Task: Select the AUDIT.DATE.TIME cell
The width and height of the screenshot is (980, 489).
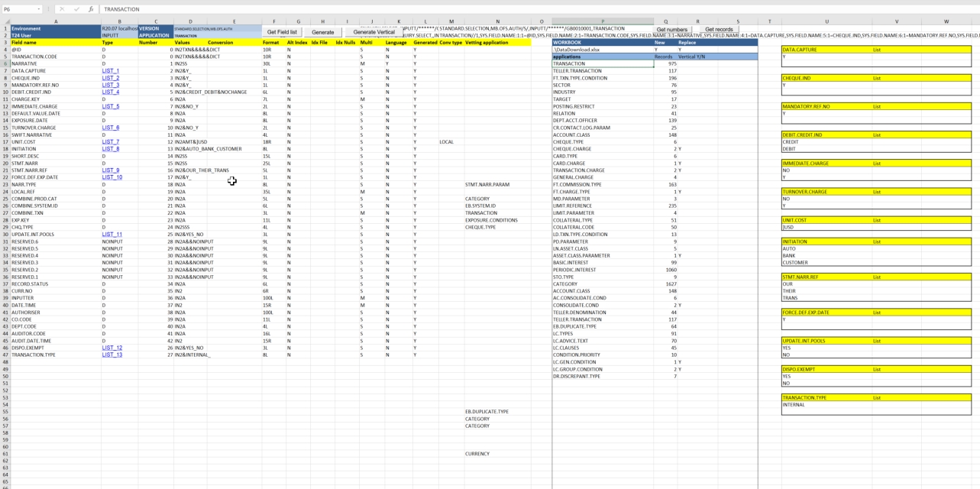Action: tap(56, 341)
